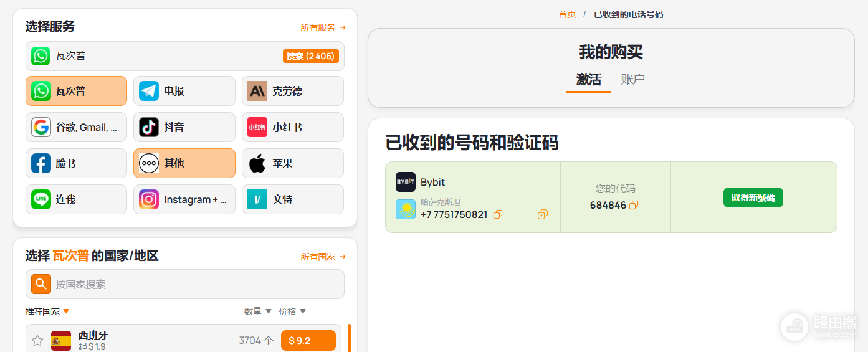This screenshot has width=868, height=352.
Task: Click the country list orange scrollbar
Action: [349, 338]
